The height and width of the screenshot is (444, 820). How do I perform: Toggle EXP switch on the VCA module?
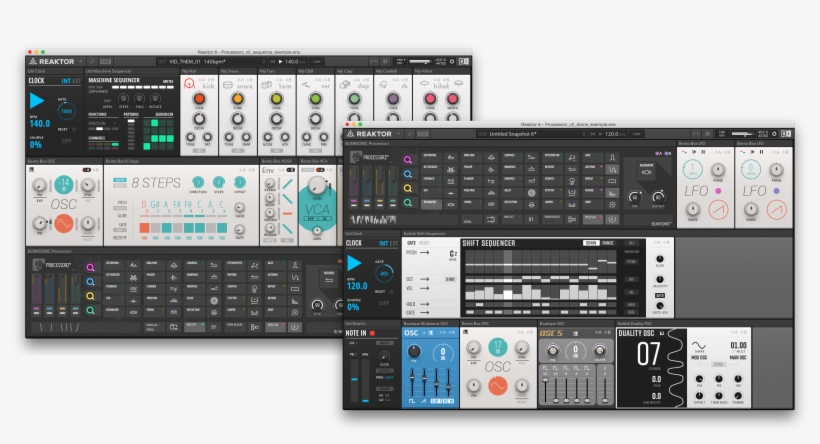coord(311,218)
